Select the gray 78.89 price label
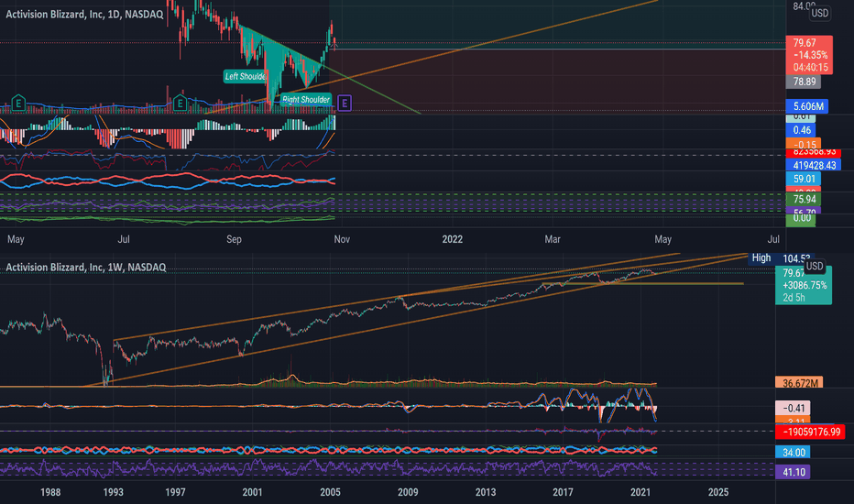The height and width of the screenshot is (504, 854). click(x=804, y=82)
